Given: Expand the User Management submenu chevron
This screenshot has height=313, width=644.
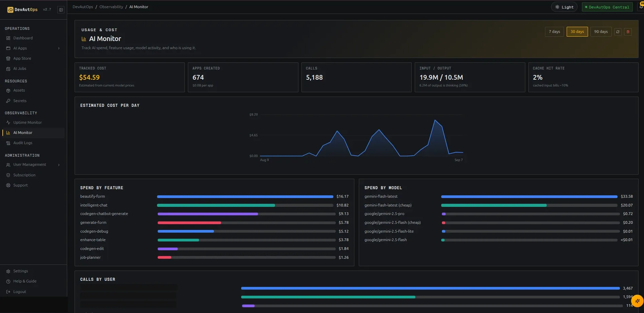Looking at the screenshot, I should tap(59, 165).
